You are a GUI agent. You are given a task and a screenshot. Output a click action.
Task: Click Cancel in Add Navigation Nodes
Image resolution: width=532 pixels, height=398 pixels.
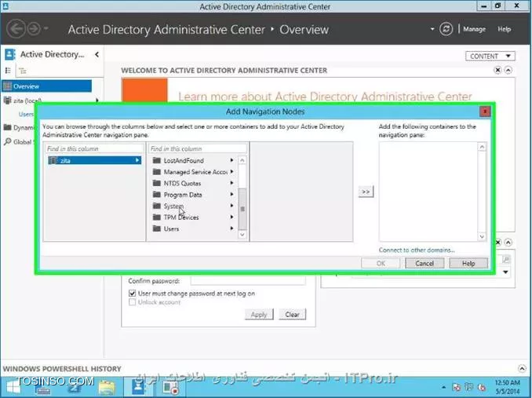pyautogui.click(x=425, y=263)
